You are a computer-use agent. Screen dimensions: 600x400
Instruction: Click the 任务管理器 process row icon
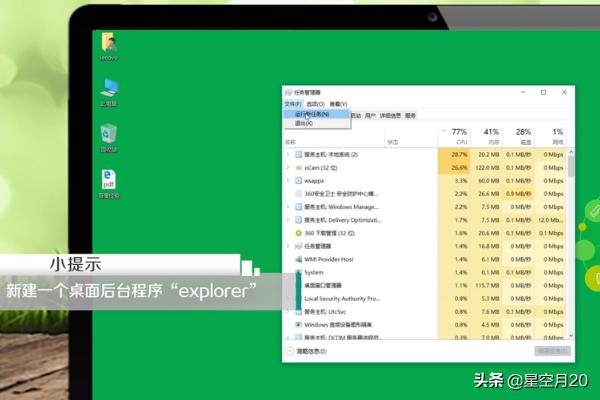coord(298,246)
